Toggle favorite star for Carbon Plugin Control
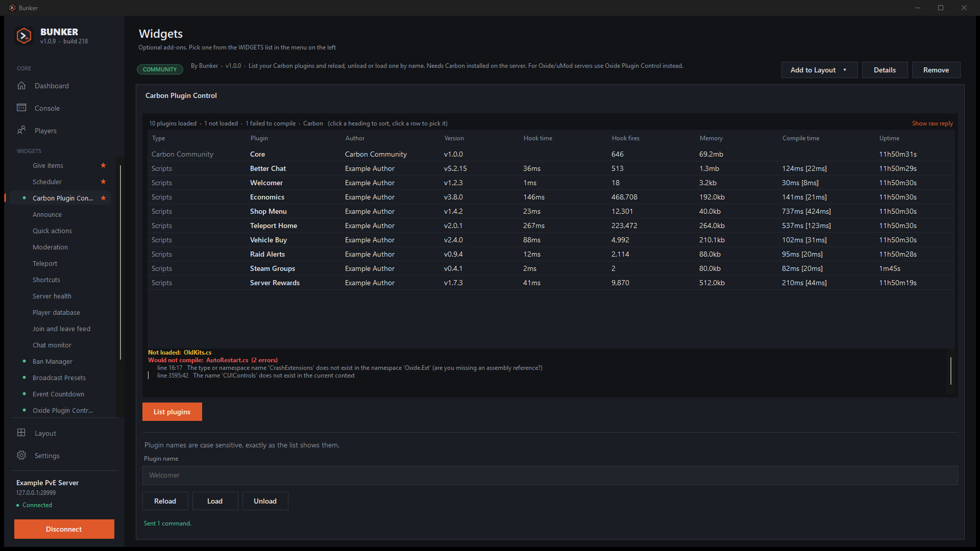The image size is (980, 551). click(103, 198)
